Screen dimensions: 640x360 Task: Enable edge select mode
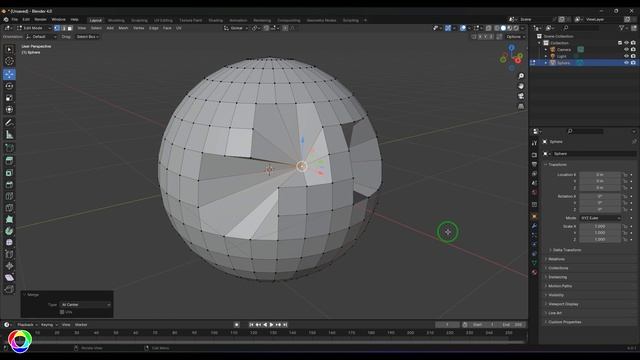(x=64, y=28)
